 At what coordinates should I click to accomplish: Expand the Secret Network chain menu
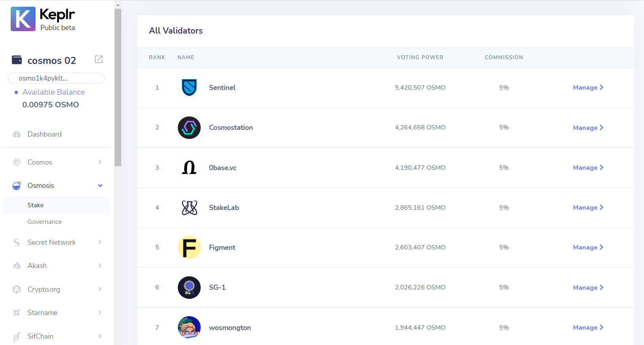click(100, 242)
